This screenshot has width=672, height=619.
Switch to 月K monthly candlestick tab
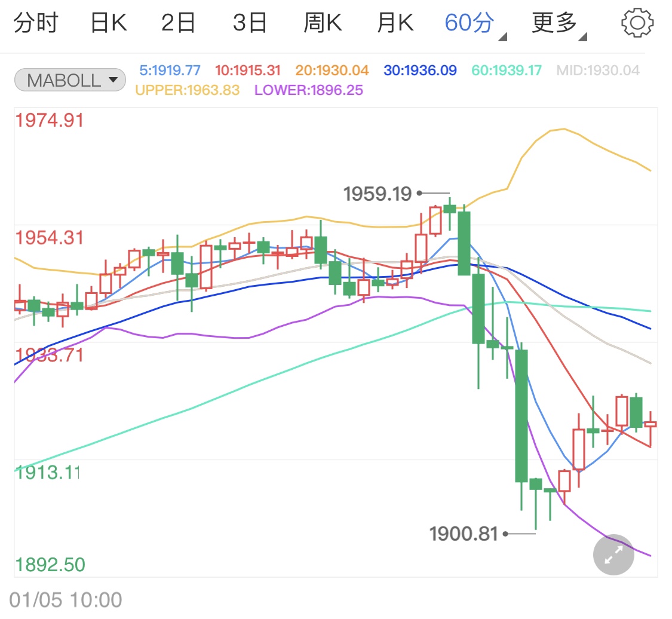pos(395,23)
